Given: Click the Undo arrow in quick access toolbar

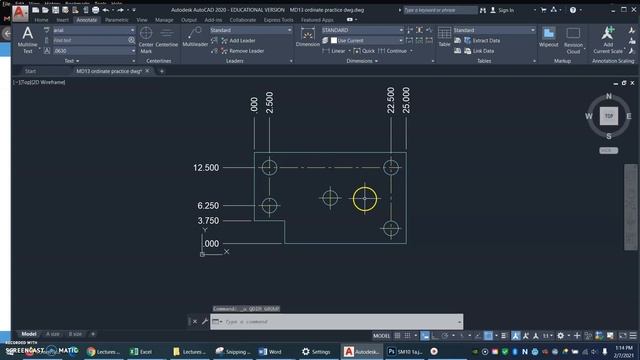Looking at the screenshot, I should coord(106,10).
